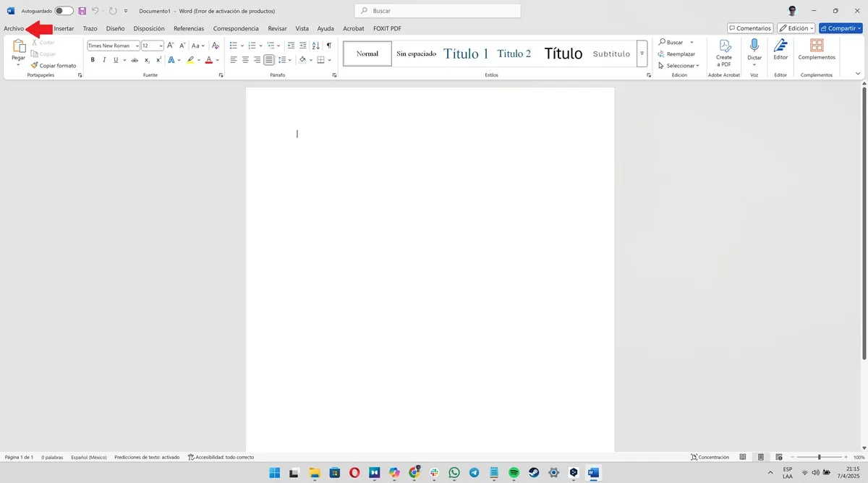Decrease font size with small A icon
This screenshot has height=483, width=868.
click(182, 46)
